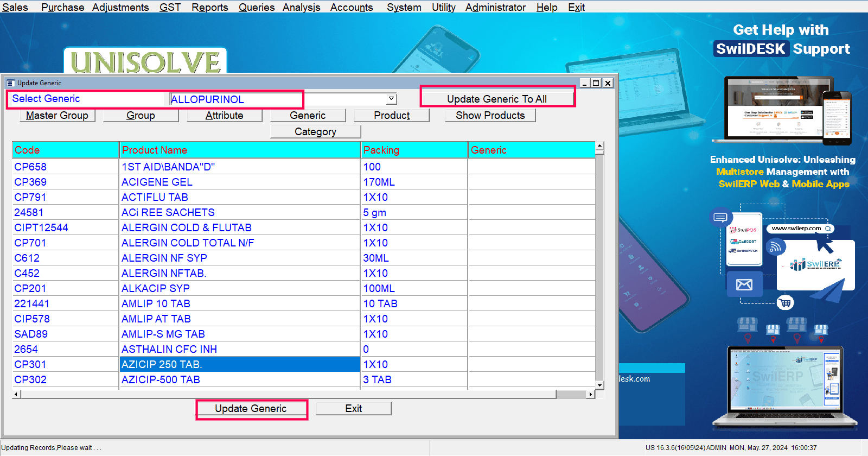Click the Show Products button
Screen dimensions: 868x456
(490, 116)
